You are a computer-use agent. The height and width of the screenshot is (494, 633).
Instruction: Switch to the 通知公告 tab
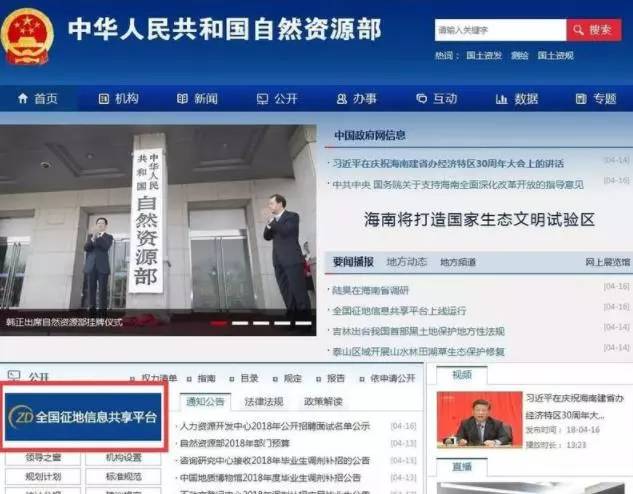[205, 402]
